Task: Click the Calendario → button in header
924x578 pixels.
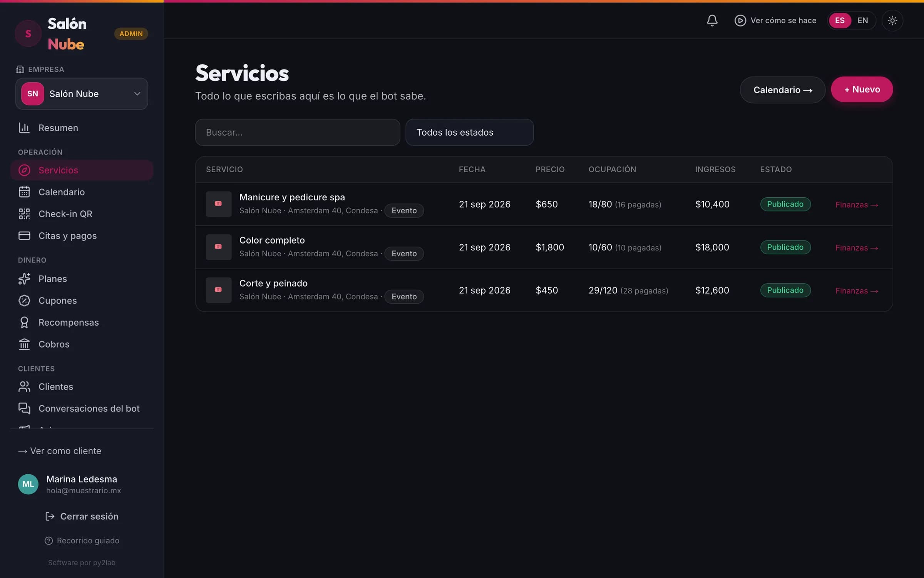Action: tap(782, 90)
